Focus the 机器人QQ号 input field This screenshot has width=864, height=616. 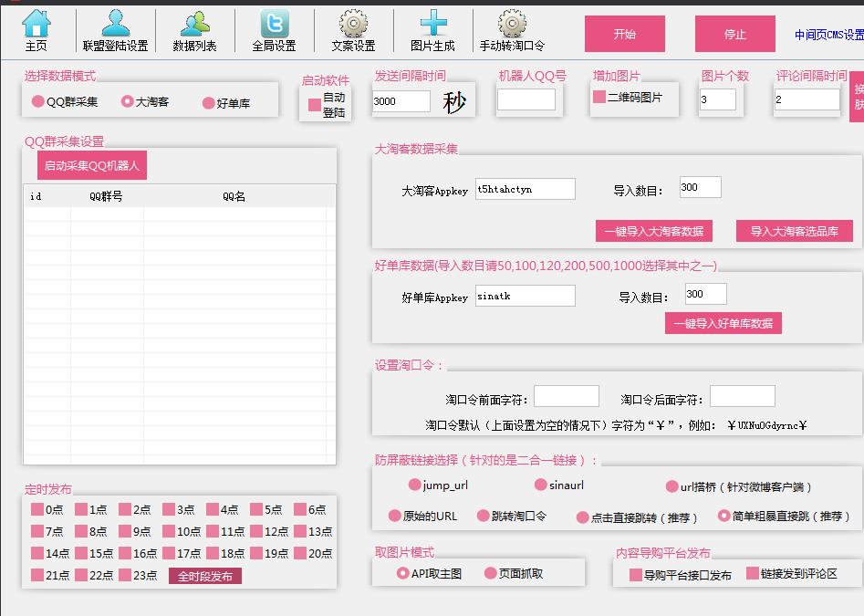pos(526,99)
